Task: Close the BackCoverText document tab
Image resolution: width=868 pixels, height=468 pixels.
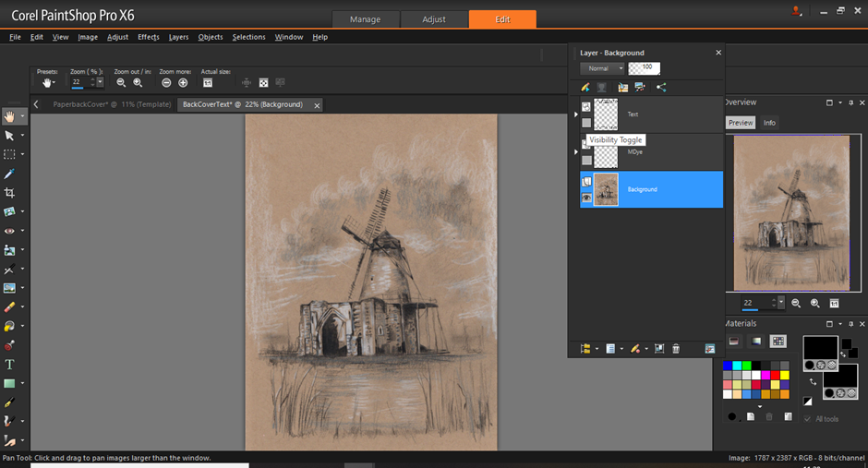Action: [x=318, y=105]
